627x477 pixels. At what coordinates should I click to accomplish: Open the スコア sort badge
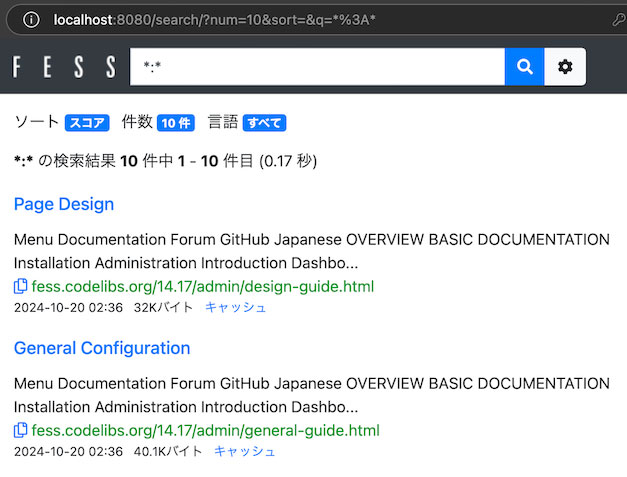tap(87, 123)
